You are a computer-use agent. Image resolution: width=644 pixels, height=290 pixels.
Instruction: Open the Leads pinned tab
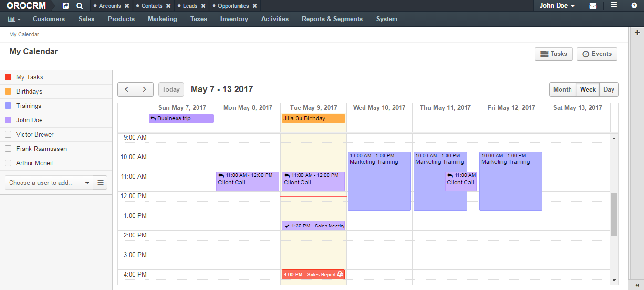pos(190,6)
